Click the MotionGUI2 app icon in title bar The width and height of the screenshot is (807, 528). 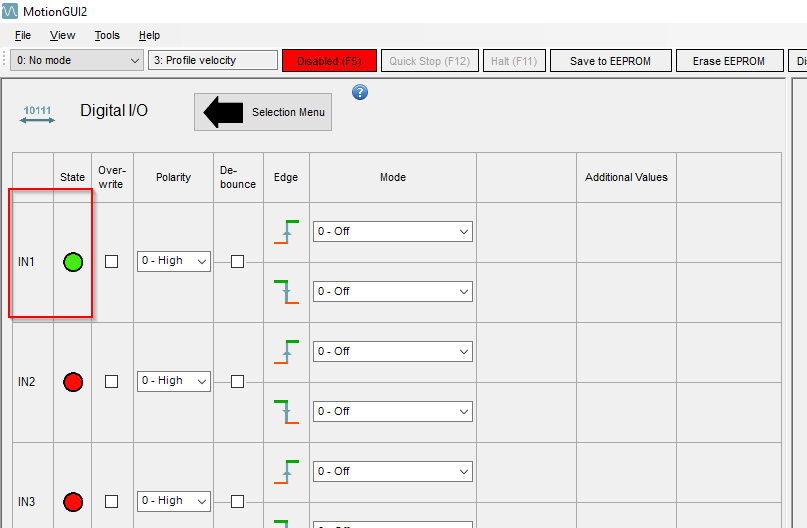pos(10,11)
